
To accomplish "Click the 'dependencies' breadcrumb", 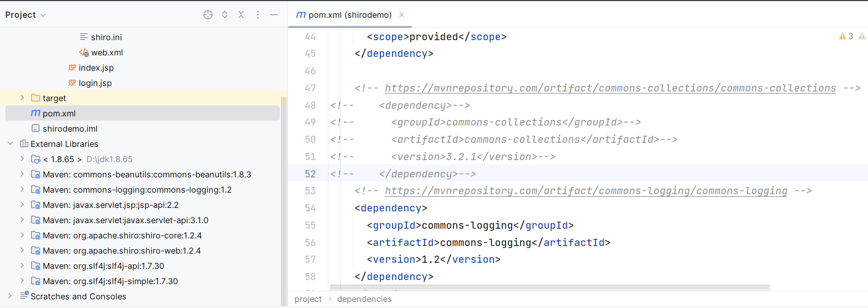I will tap(364, 299).
